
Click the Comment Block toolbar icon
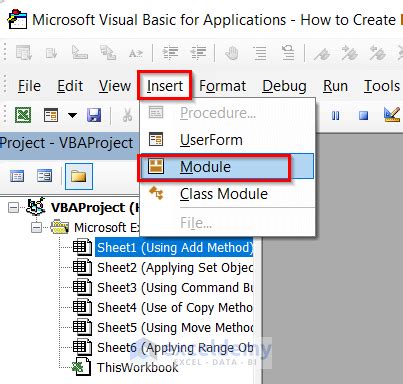(260, 53)
